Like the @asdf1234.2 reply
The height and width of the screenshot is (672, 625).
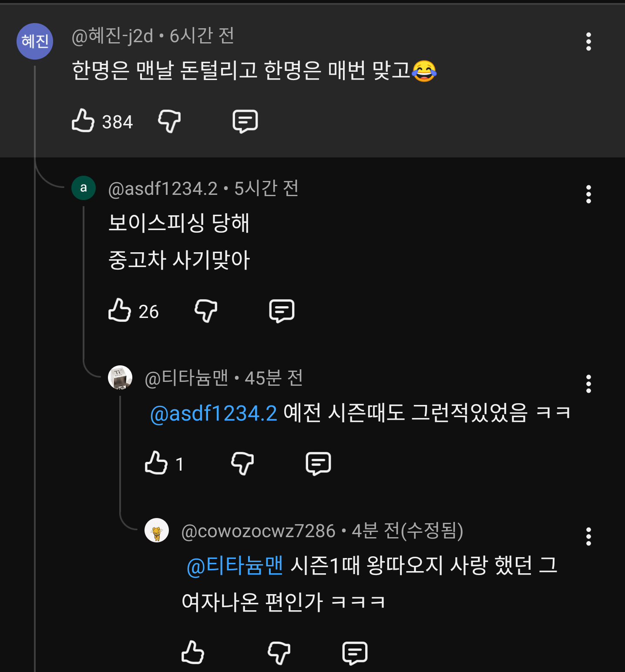[119, 311]
